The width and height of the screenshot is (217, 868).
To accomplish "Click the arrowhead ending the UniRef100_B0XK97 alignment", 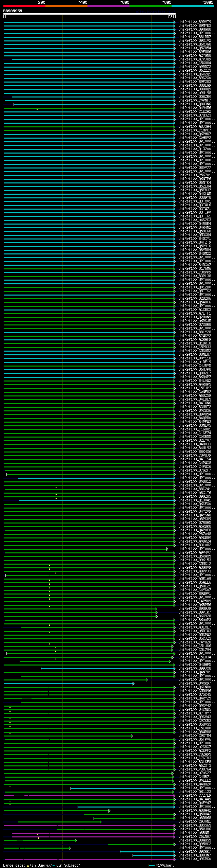I will point(134,684).
